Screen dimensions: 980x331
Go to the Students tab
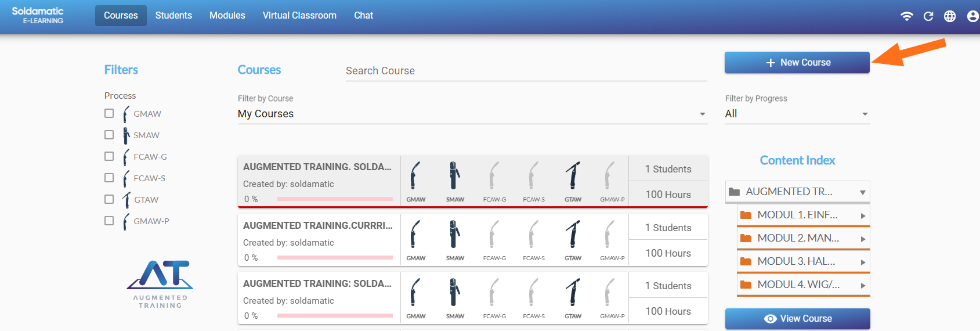point(173,16)
